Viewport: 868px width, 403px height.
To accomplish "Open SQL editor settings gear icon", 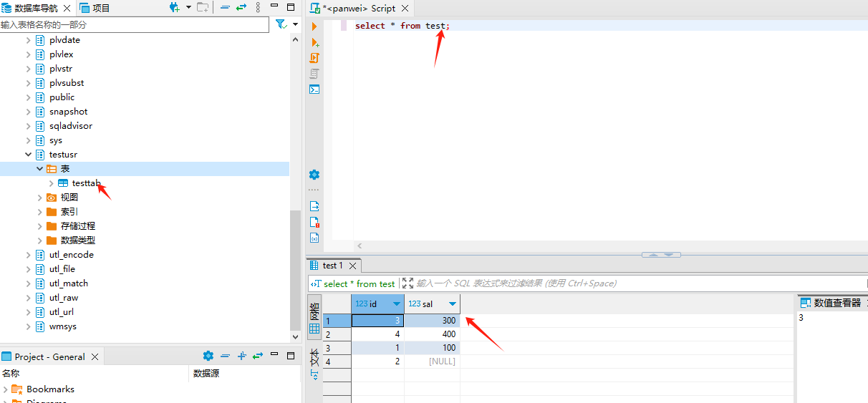I will (314, 175).
